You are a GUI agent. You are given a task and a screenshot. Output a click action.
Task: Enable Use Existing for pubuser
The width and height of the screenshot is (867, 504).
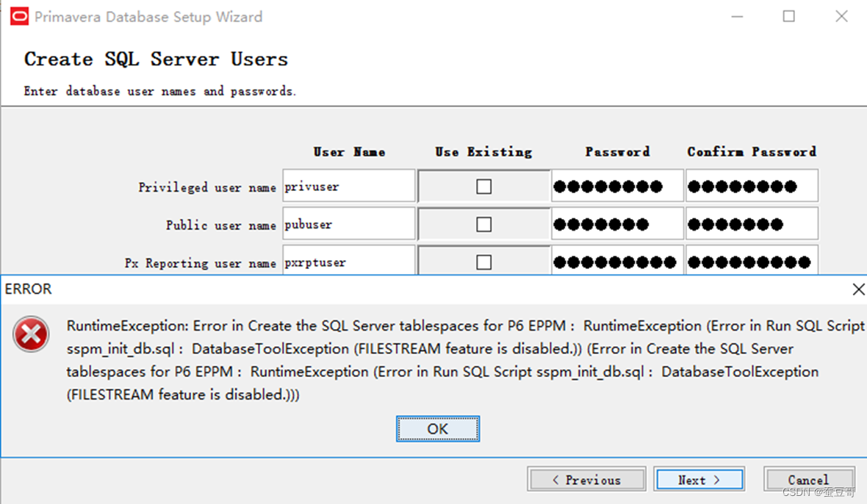pyautogui.click(x=483, y=223)
